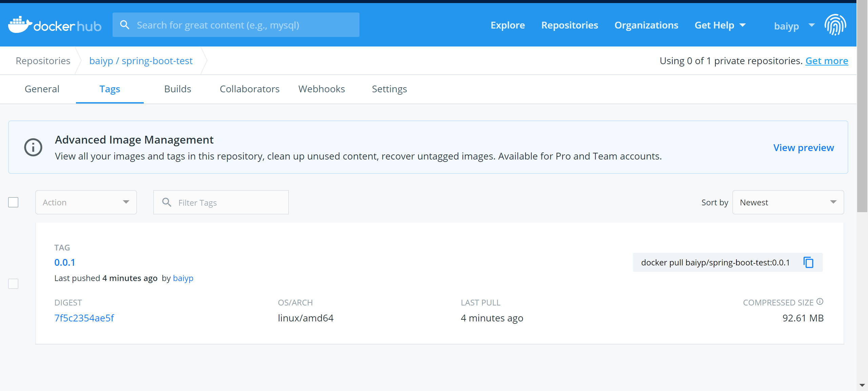Image resolution: width=868 pixels, height=391 pixels.
Task: Focus the Docker Hub search field
Action: pyautogui.click(x=236, y=25)
